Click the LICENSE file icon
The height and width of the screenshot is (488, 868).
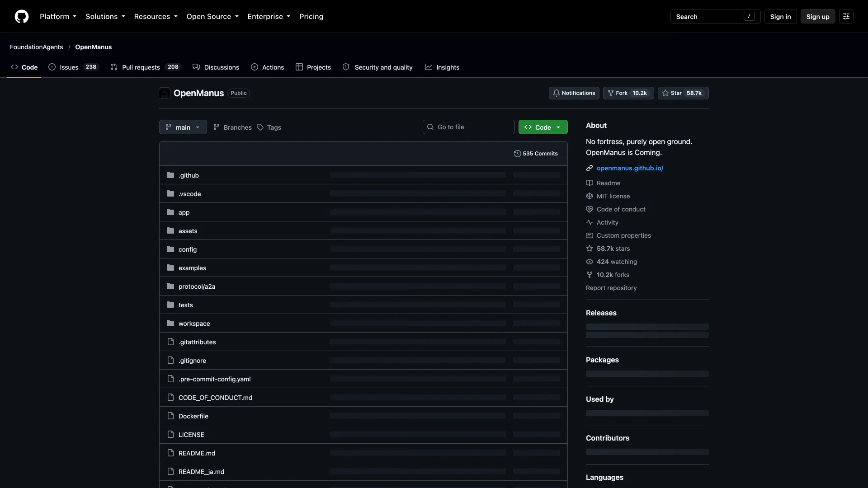(x=170, y=434)
